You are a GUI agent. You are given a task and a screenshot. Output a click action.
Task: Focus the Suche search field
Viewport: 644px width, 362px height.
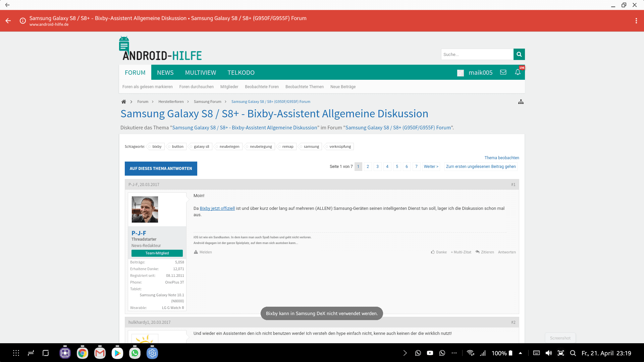point(477,54)
